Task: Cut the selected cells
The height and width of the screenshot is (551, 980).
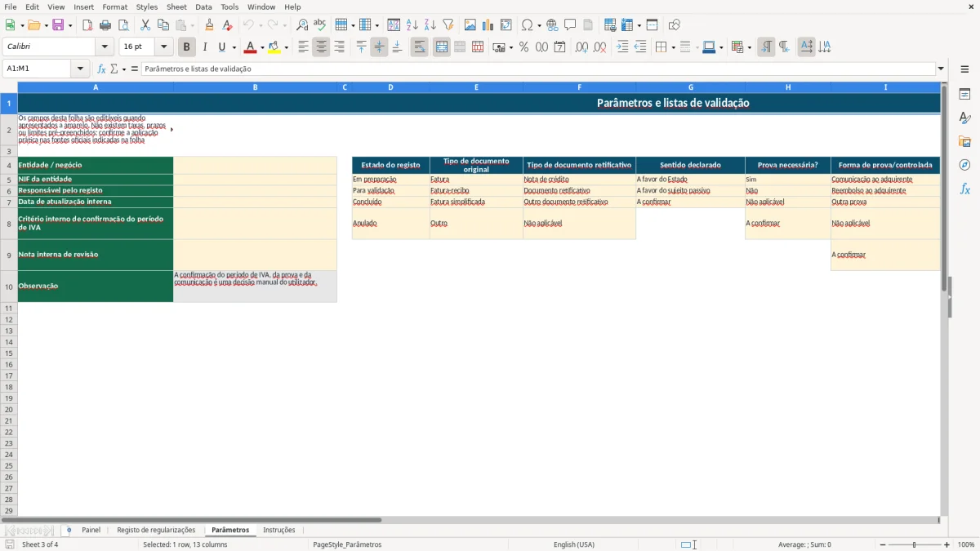Action: click(145, 25)
